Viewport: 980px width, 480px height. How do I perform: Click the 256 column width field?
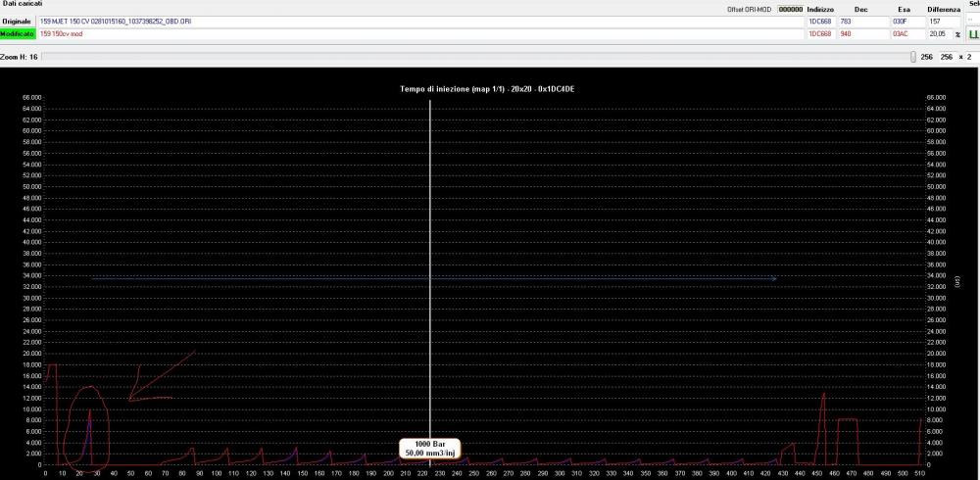(x=947, y=57)
